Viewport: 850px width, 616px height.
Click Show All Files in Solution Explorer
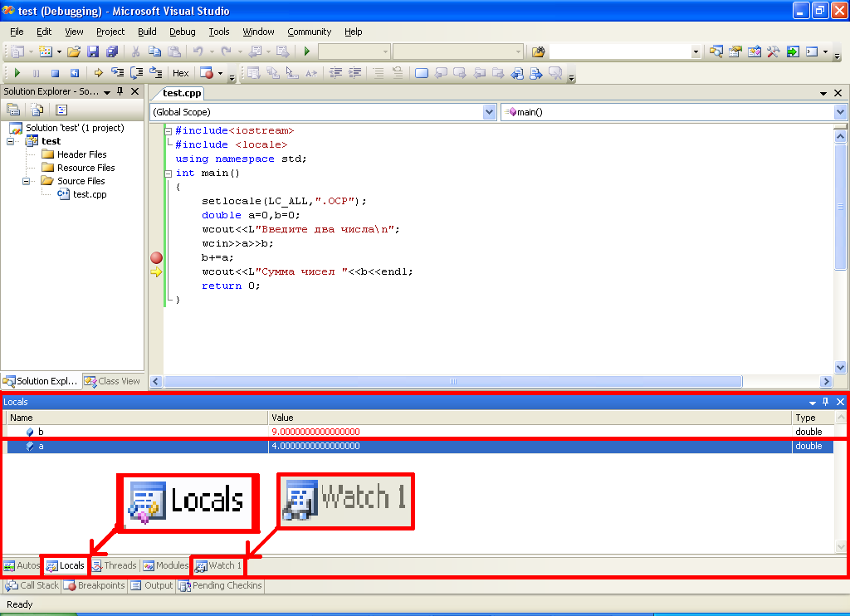tap(37, 110)
